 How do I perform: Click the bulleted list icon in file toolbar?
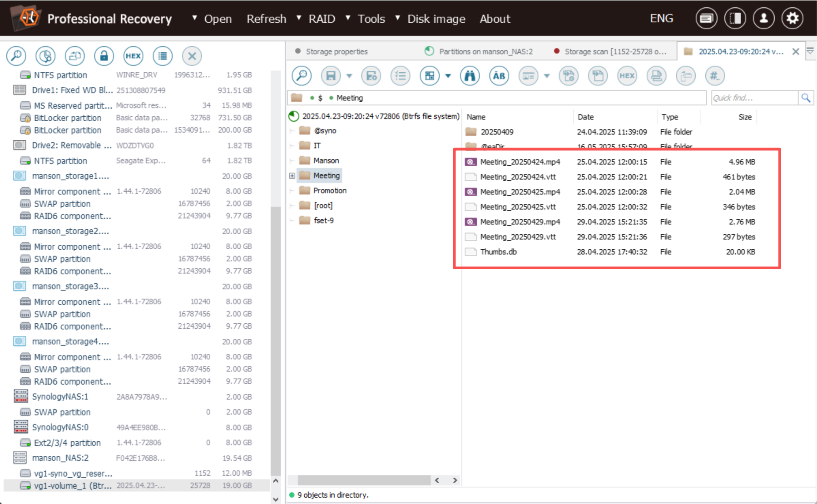pyautogui.click(x=400, y=76)
